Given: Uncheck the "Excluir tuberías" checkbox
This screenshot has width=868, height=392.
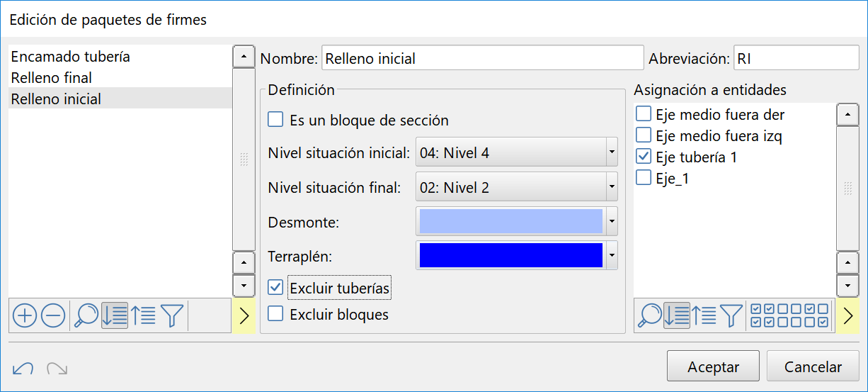Looking at the screenshot, I should click(x=276, y=287).
